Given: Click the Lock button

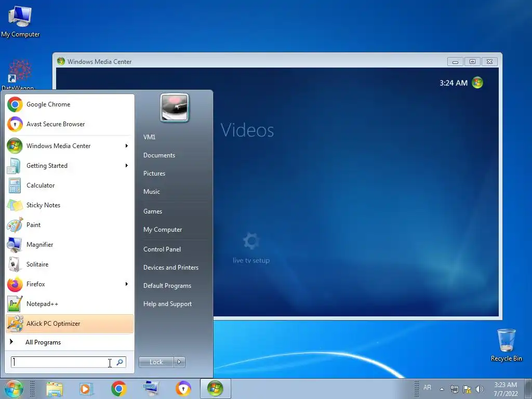Looking at the screenshot, I should [156, 362].
